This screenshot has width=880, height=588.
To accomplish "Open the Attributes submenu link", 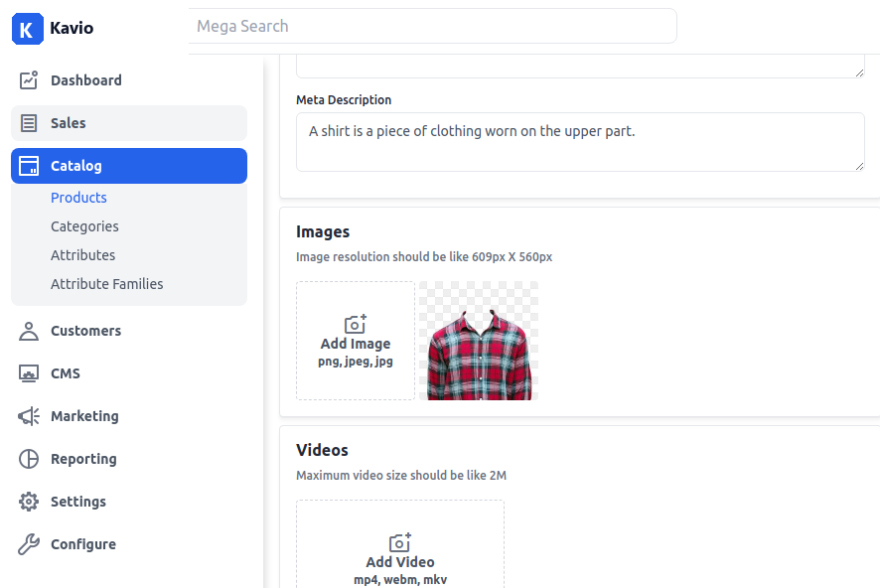I will [x=83, y=255].
